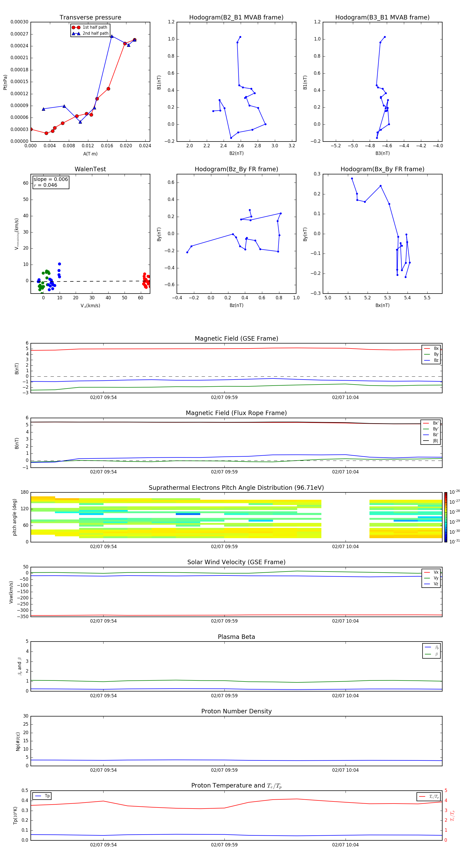Click the "B2(nT)" x-axis label
Screen dimensions: 473x868
(236, 153)
